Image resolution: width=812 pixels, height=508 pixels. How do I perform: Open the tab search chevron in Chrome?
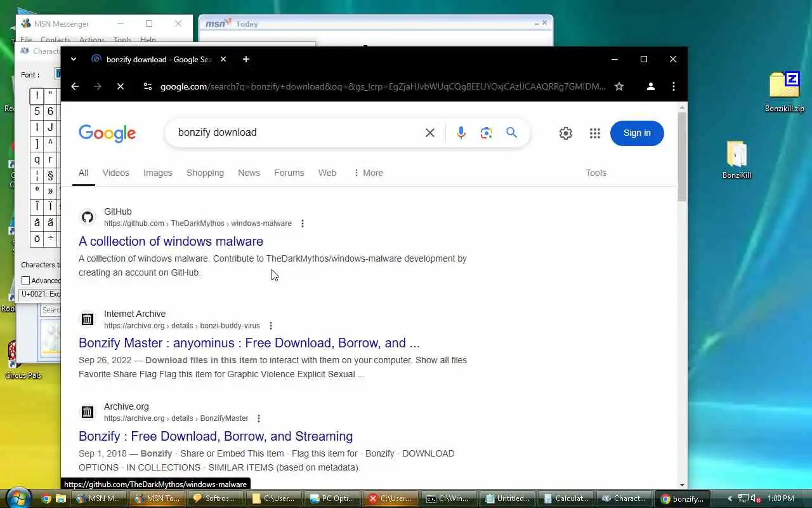point(74,59)
